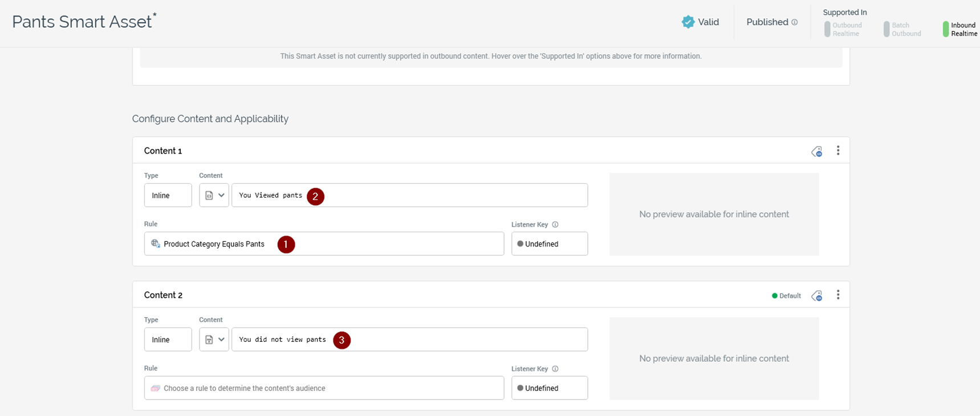This screenshot has width=980, height=416.
Task: Open the Inline type selector in Content 1
Action: [168, 195]
